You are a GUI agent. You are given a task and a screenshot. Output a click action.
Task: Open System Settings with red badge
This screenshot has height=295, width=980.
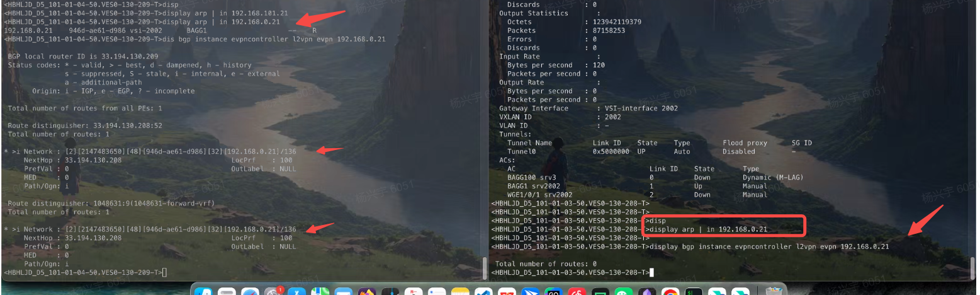click(274, 292)
